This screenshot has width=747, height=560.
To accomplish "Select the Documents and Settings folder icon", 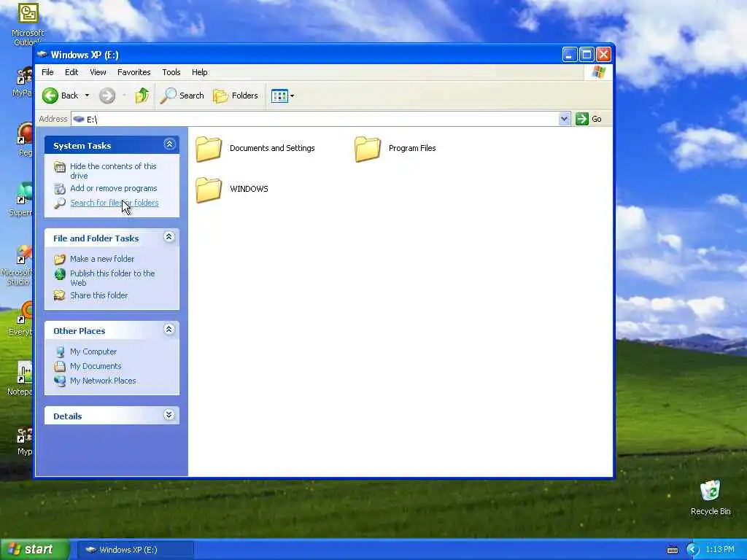I will point(208,149).
